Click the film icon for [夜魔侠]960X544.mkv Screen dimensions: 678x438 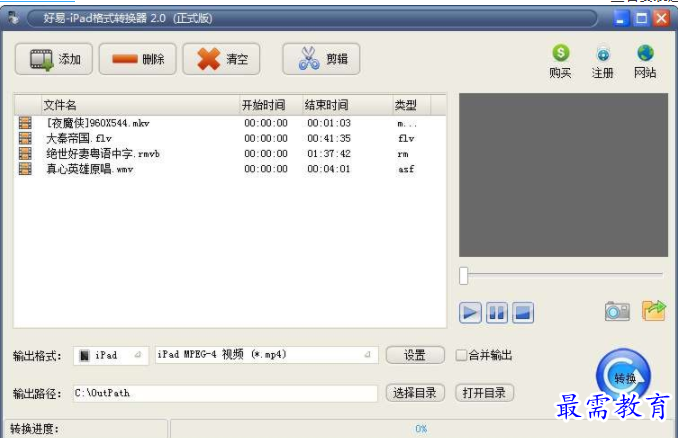(x=25, y=123)
